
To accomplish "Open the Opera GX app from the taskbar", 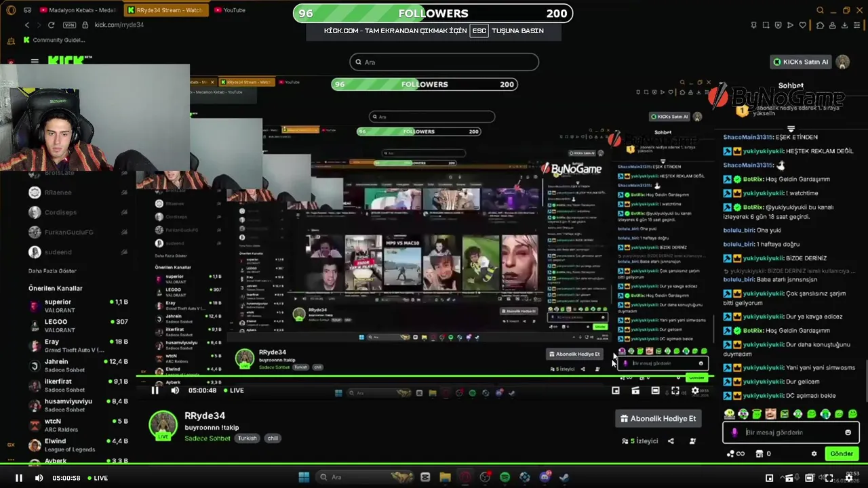I will [x=465, y=477].
